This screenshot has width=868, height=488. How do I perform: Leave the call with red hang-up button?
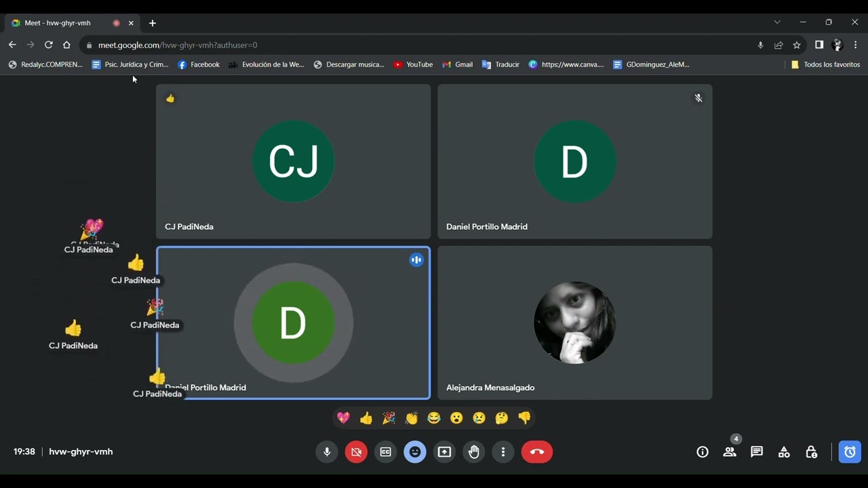[x=537, y=452]
